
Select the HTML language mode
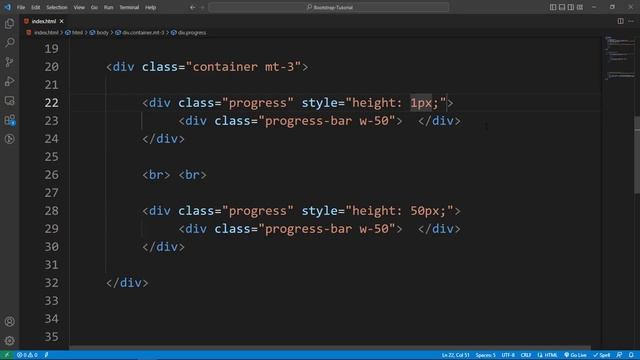pyautogui.click(x=547, y=355)
